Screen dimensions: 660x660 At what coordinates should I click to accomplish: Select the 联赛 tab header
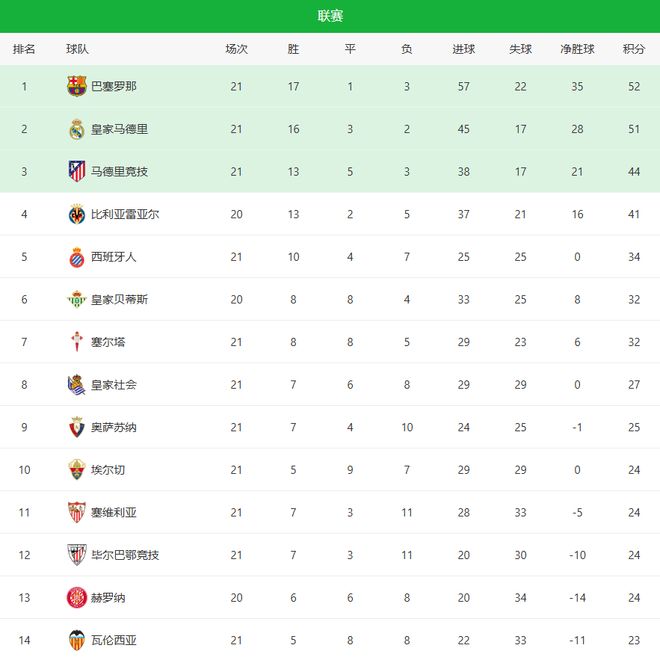tap(330, 16)
